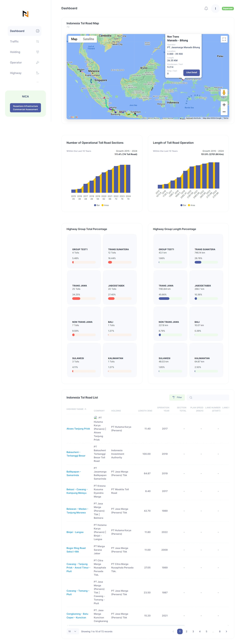Click the Traffic sidebar icon
The height and width of the screenshot is (644, 242).
click(x=37, y=41)
